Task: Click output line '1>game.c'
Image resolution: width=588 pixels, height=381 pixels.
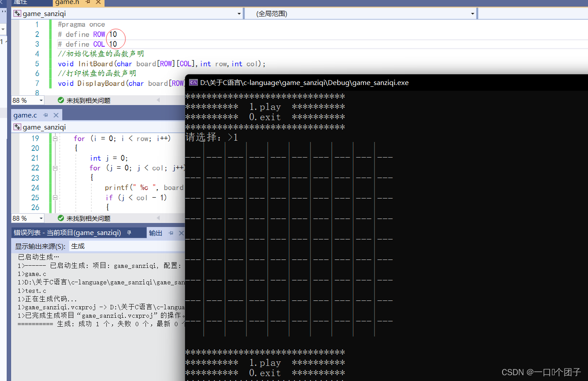Action: coord(32,274)
